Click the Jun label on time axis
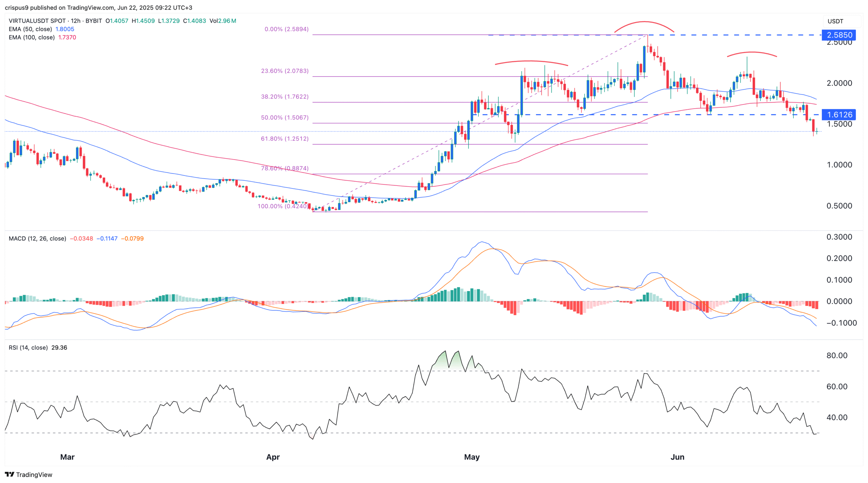Image resolution: width=868 pixels, height=483 pixels. click(x=677, y=457)
